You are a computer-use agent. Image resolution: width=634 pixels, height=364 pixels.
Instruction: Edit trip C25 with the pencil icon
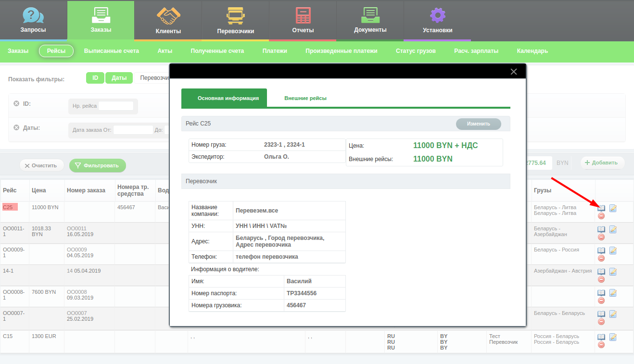coord(613,208)
